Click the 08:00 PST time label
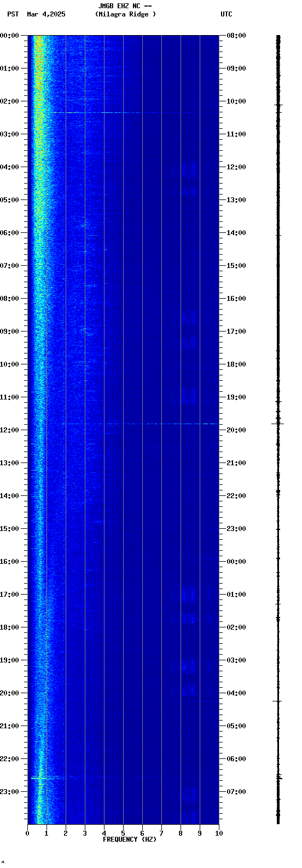302x868 pixels. (x=10, y=299)
